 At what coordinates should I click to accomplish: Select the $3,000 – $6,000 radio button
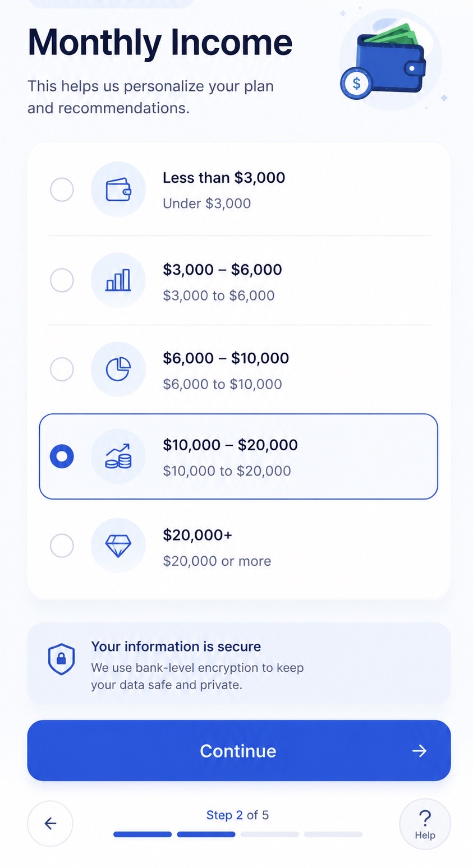(x=62, y=280)
